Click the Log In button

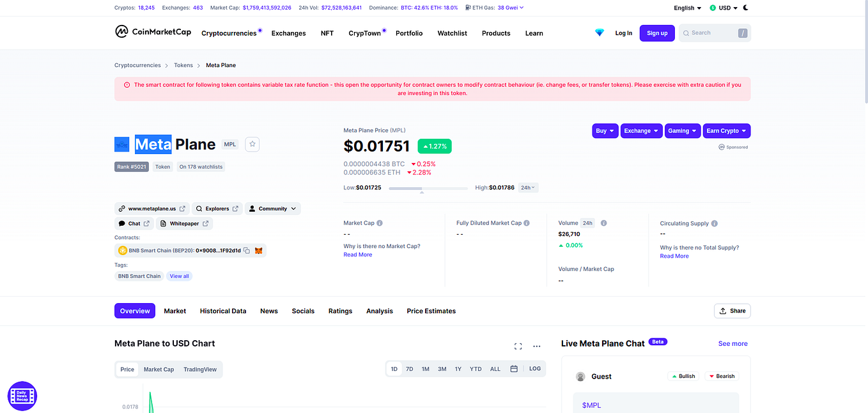[624, 33]
